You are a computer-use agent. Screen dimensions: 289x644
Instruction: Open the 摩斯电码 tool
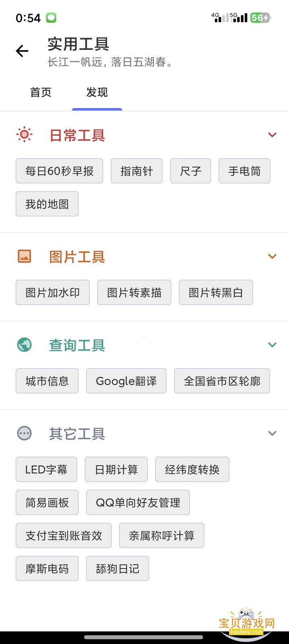[47, 568]
